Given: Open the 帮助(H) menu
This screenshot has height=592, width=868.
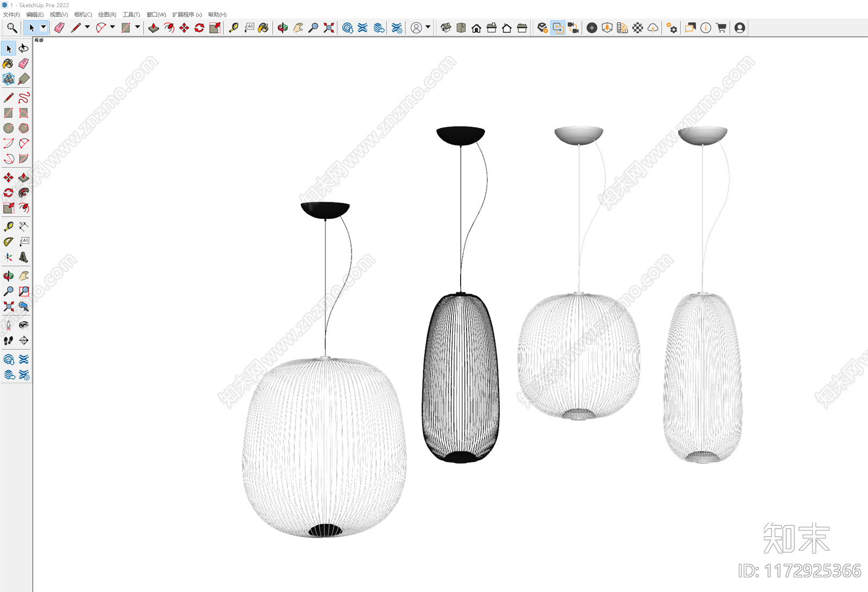Looking at the screenshot, I should (218, 15).
